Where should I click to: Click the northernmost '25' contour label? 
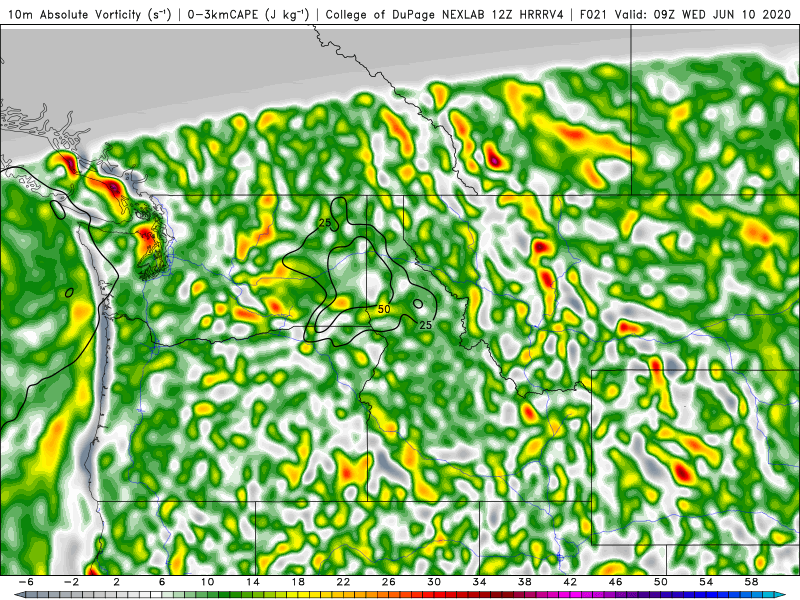coord(325,222)
